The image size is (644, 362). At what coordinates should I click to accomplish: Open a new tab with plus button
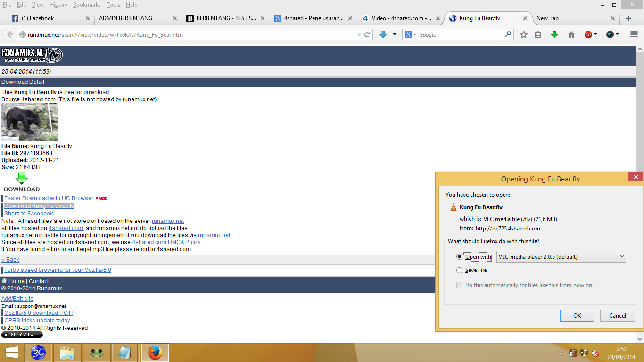[628, 18]
